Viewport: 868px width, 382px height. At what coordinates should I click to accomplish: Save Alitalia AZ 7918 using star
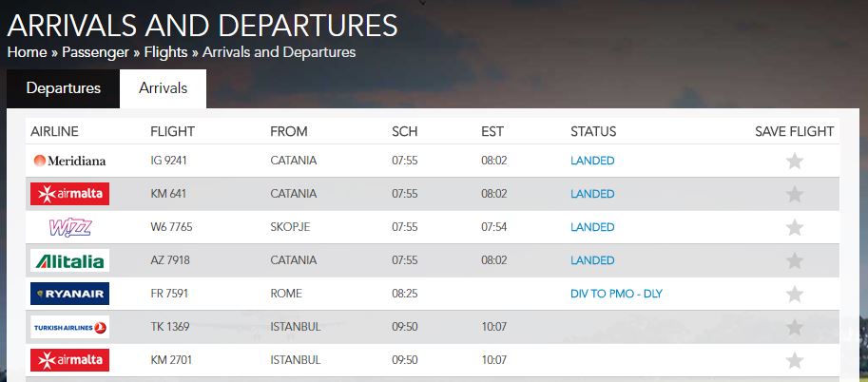[x=795, y=260]
